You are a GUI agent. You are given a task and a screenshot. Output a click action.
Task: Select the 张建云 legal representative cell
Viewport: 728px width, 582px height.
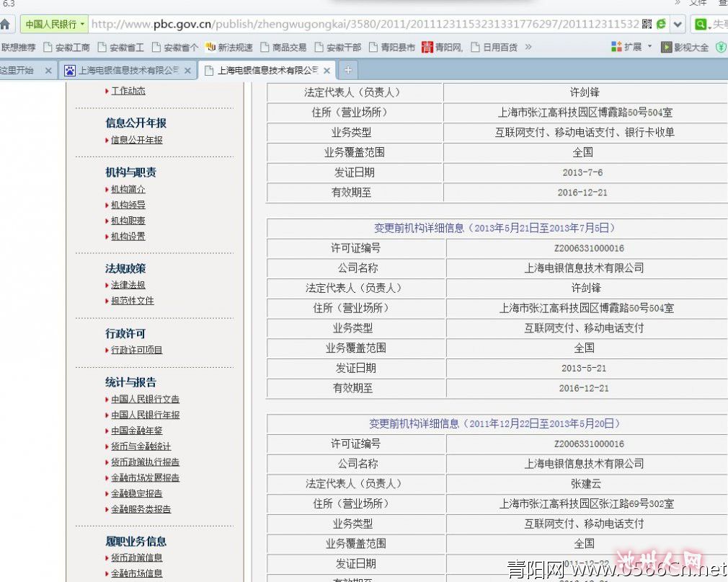(586, 483)
